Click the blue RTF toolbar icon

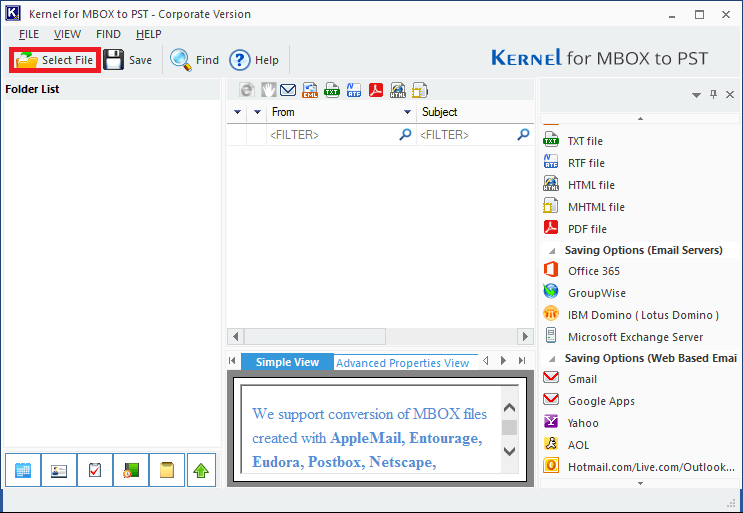point(354,90)
